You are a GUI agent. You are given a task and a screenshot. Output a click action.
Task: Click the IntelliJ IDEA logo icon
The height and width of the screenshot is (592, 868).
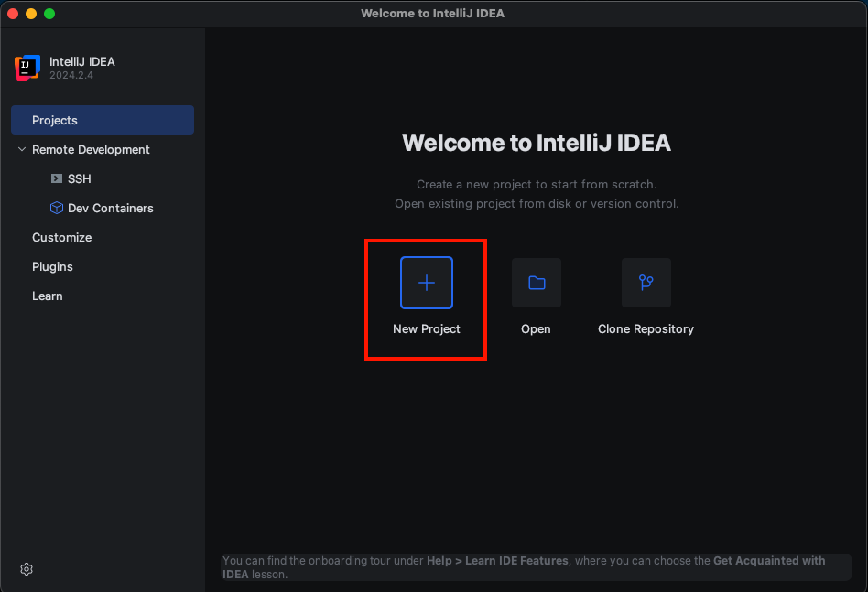[x=27, y=68]
